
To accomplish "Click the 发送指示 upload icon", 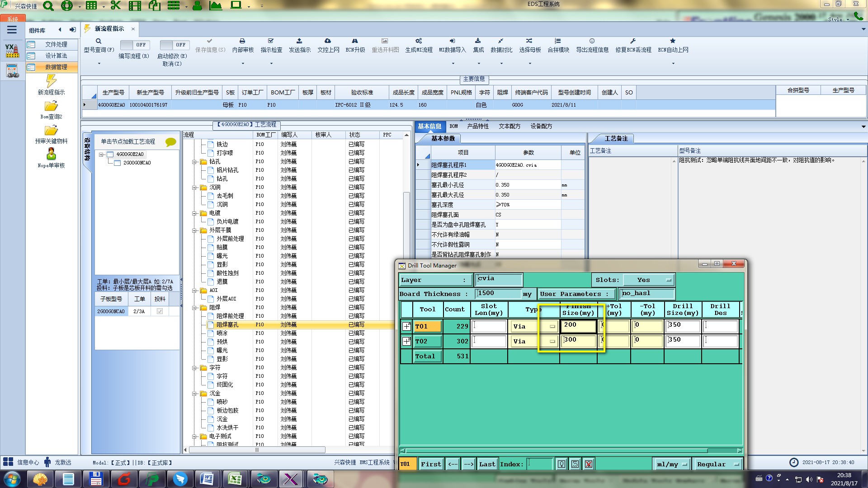I will point(299,41).
